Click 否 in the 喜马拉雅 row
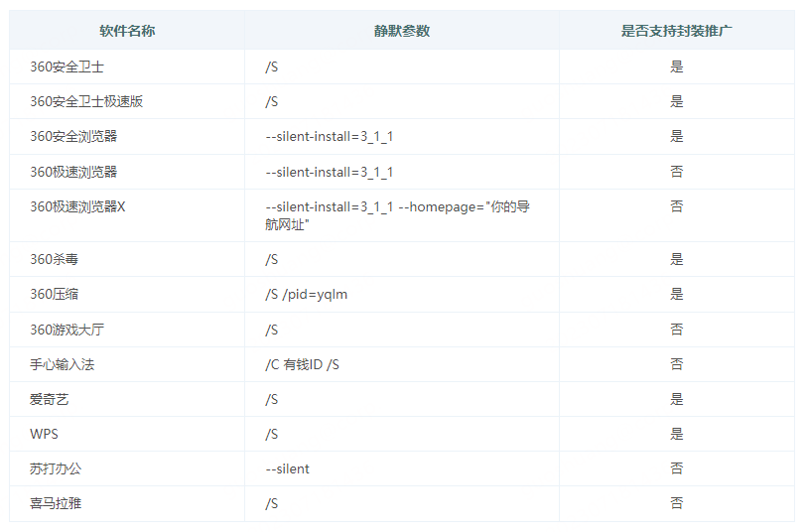 tap(677, 503)
